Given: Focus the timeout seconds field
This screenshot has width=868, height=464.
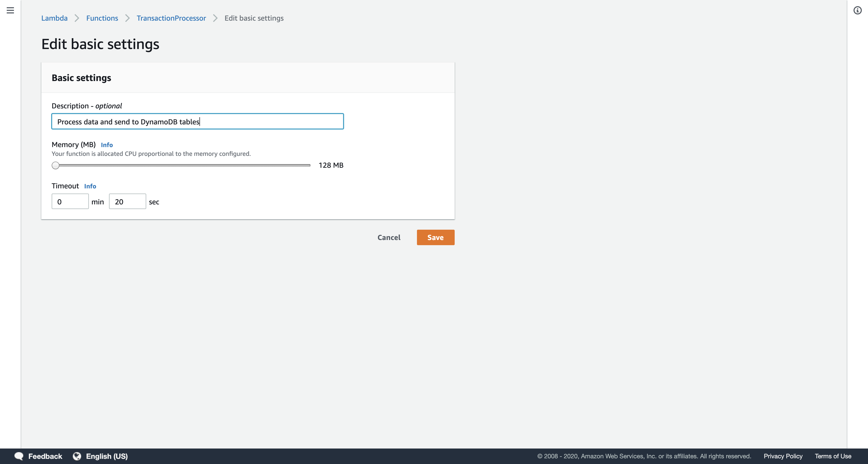Looking at the screenshot, I should point(127,202).
